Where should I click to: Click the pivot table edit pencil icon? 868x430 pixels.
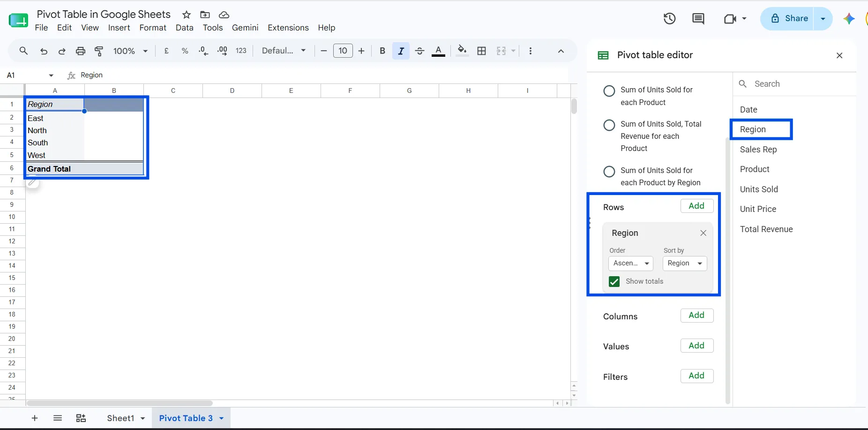click(32, 182)
